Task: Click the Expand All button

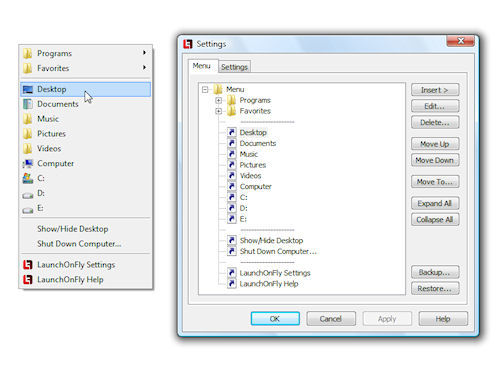Action: click(x=435, y=203)
